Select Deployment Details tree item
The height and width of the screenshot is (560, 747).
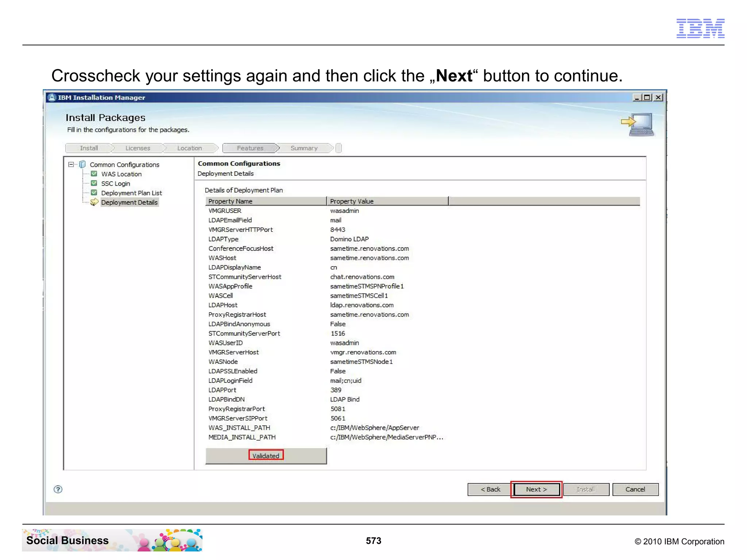pos(129,202)
